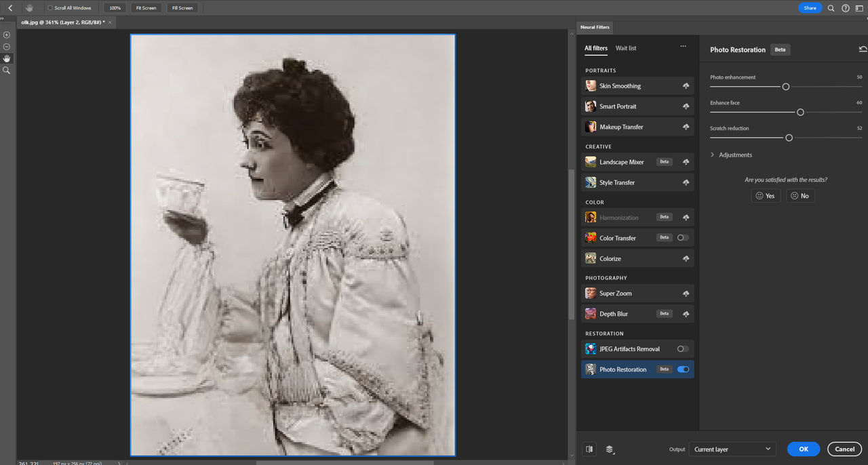Viewport: 868px width, 465px height.
Task: Open the Output Current layer dropdown
Action: tap(732, 449)
